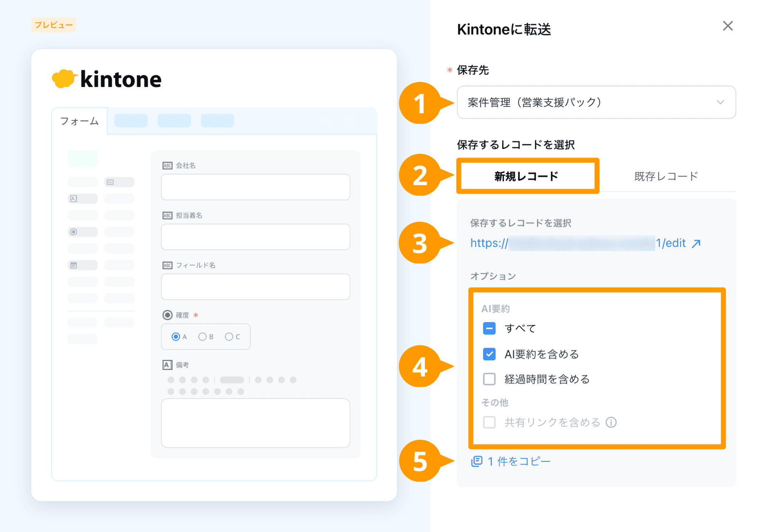Click the external link arrow icon
Screen dimensions: 760x532
coord(696,244)
